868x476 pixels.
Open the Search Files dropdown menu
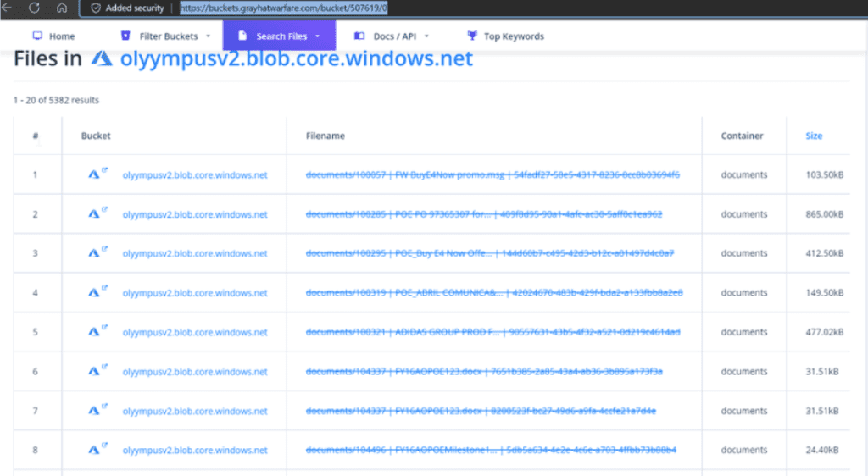[x=280, y=36]
